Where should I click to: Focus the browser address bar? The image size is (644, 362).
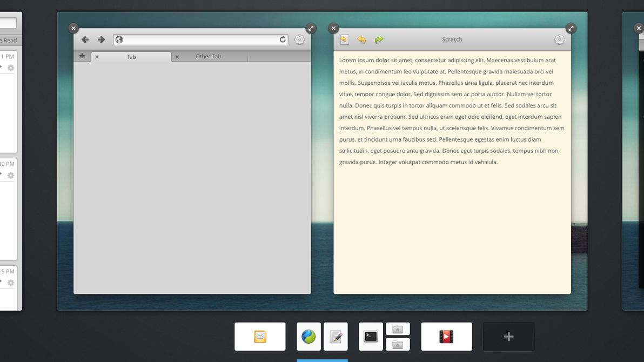[x=200, y=39]
